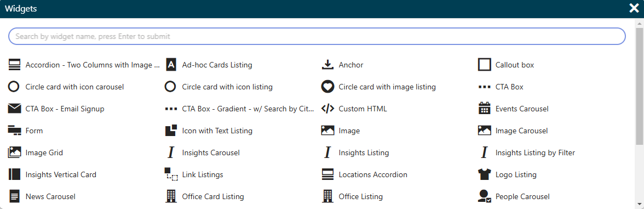Choose the Callout box square icon

pyautogui.click(x=485, y=65)
